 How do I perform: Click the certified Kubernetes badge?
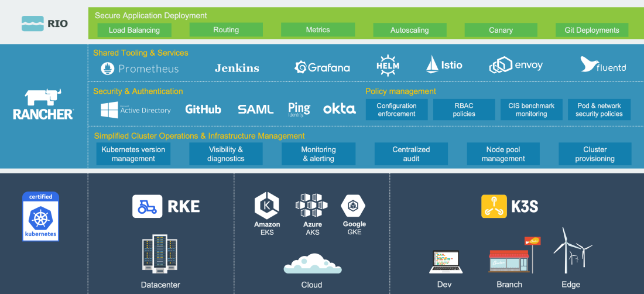point(40,216)
